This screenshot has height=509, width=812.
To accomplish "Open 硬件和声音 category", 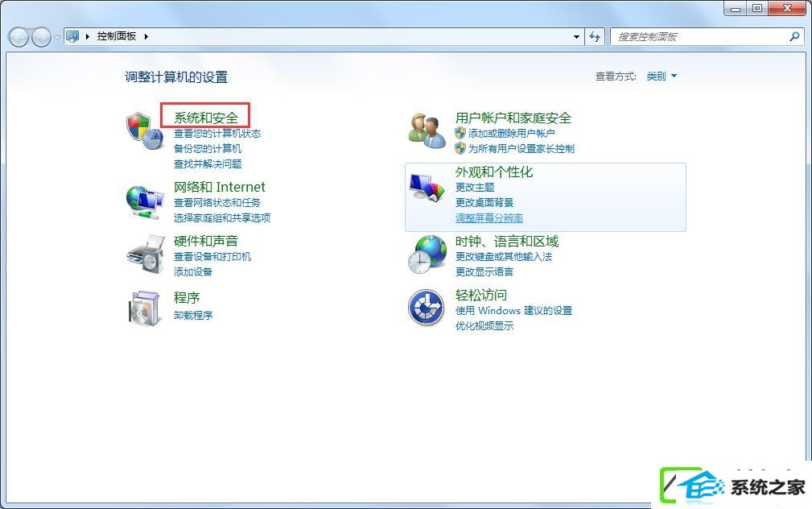I will 205,241.
